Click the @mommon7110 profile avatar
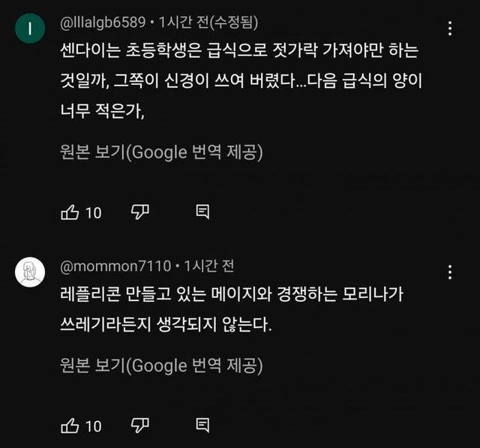The image size is (480, 448). click(30, 271)
